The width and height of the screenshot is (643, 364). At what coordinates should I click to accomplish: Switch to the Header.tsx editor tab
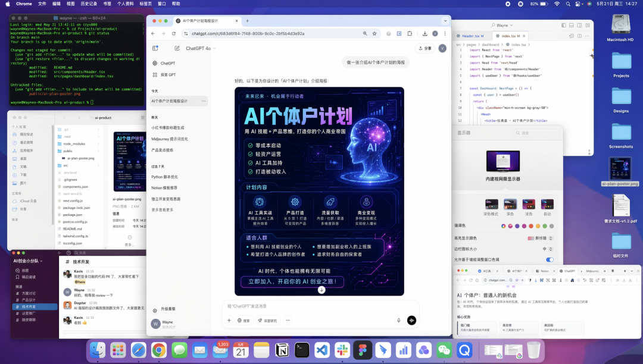click(x=472, y=36)
